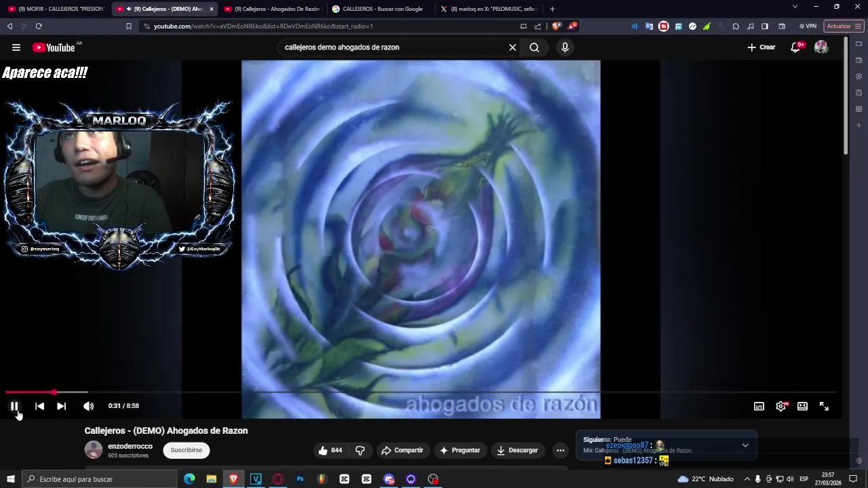Start voice search with microphone

(x=565, y=47)
